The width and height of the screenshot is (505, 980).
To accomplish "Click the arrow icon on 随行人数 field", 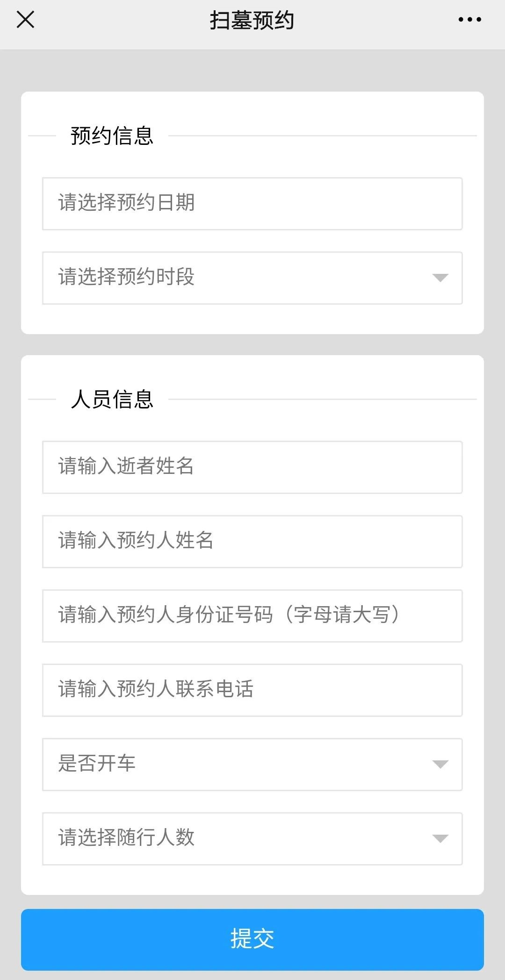I will (440, 839).
